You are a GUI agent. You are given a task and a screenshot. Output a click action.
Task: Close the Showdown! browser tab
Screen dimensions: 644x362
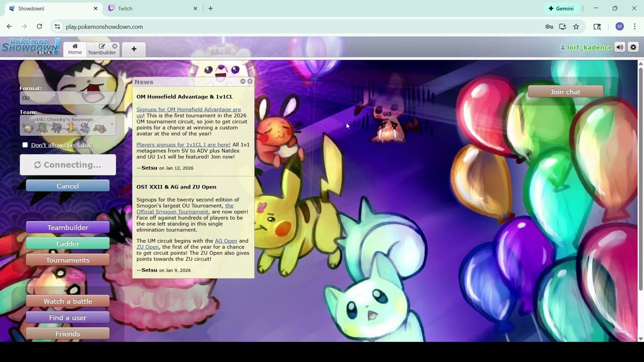[96, 9]
